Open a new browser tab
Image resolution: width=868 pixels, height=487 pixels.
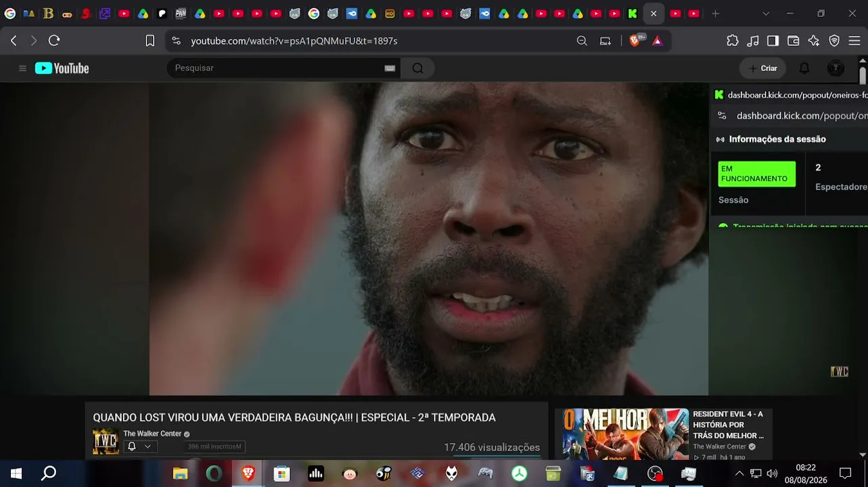pyautogui.click(x=716, y=14)
